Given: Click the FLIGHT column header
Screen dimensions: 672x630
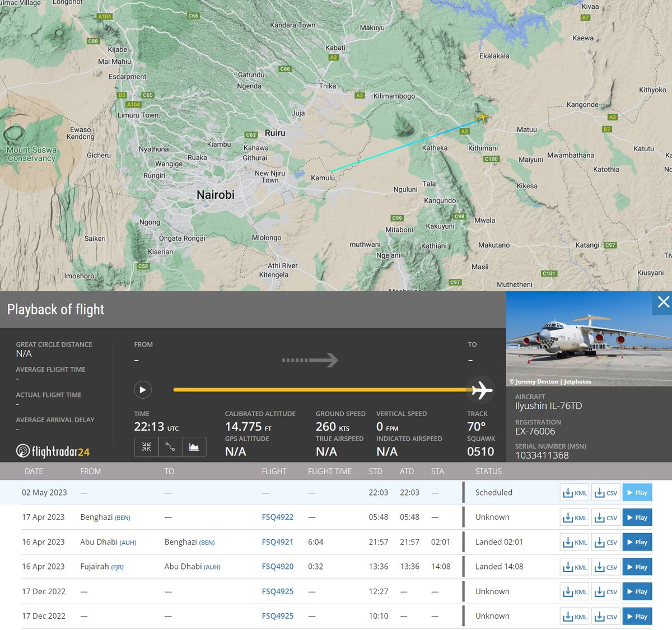Looking at the screenshot, I should (274, 471).
